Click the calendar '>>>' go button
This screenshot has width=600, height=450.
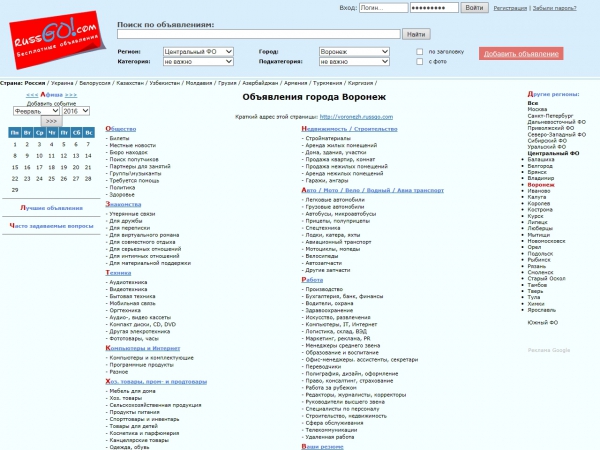(51, 121)
